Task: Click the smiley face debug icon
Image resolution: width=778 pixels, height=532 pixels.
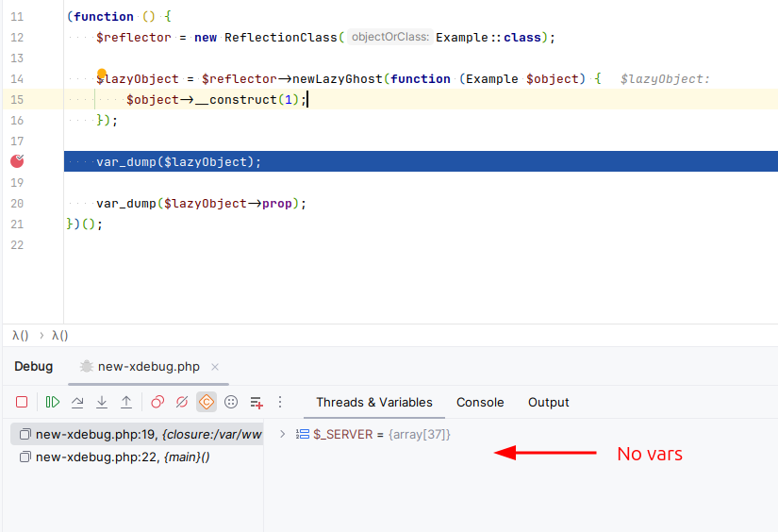Action: [x=231, y=402]
